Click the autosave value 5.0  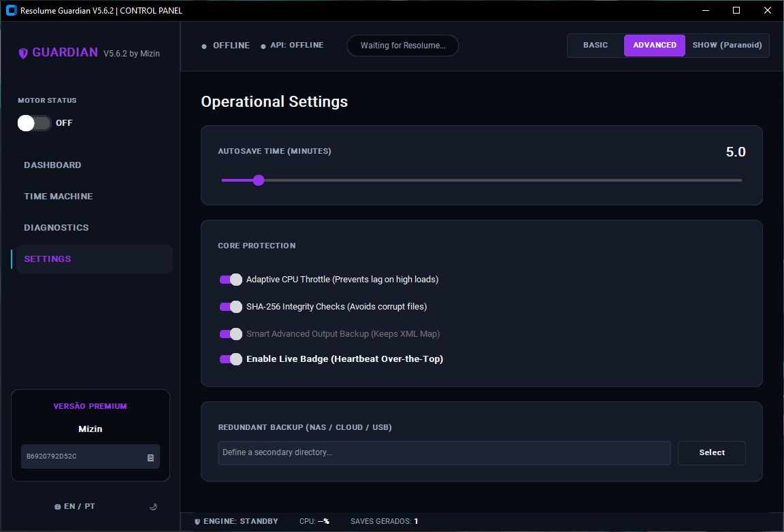[x=736, y=152]
